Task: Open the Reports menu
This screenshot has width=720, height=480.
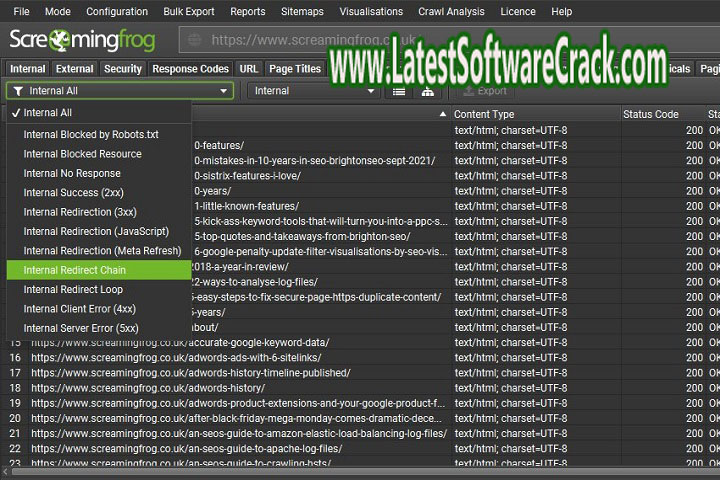Action: tap(248, 11)
